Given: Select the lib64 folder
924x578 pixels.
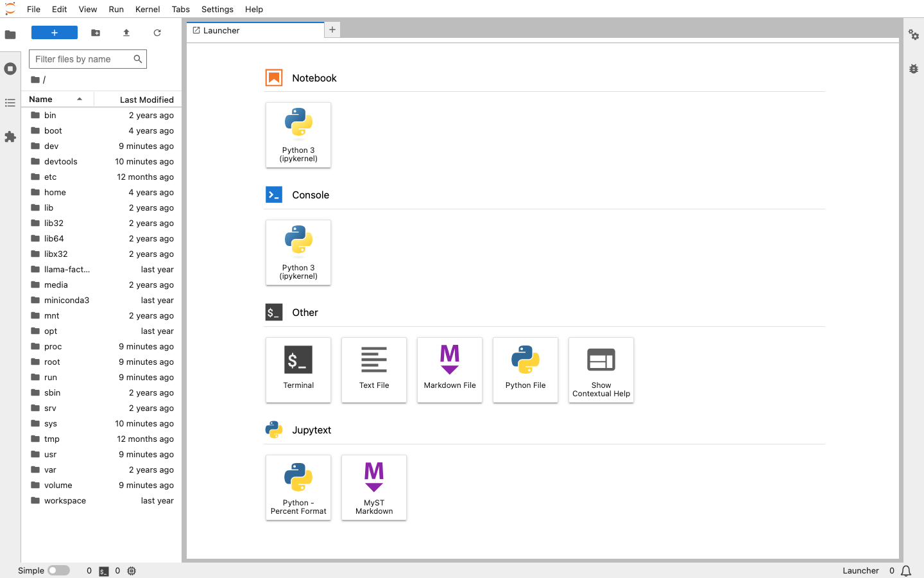Looking at the screenshot, I should pos(101,239).
